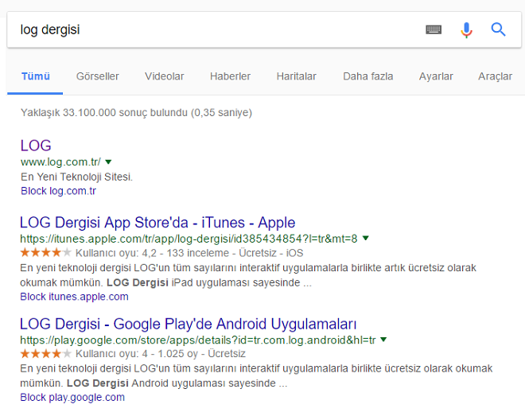Open the Ayarlar menu

tap(436, 76)
